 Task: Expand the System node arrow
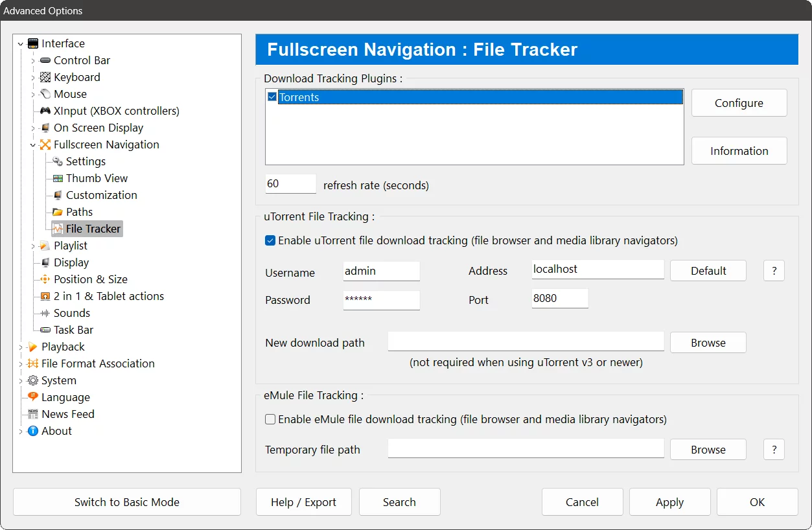tap(21, 381)
